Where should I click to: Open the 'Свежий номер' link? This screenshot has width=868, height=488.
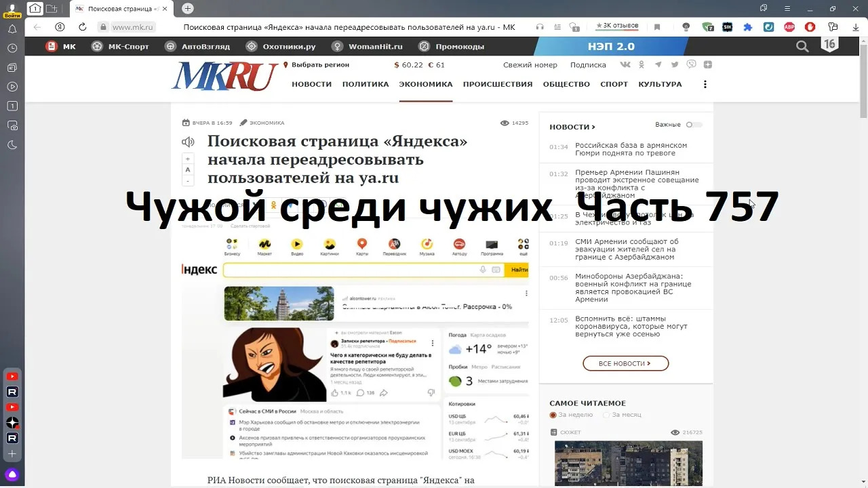point(530,65)
